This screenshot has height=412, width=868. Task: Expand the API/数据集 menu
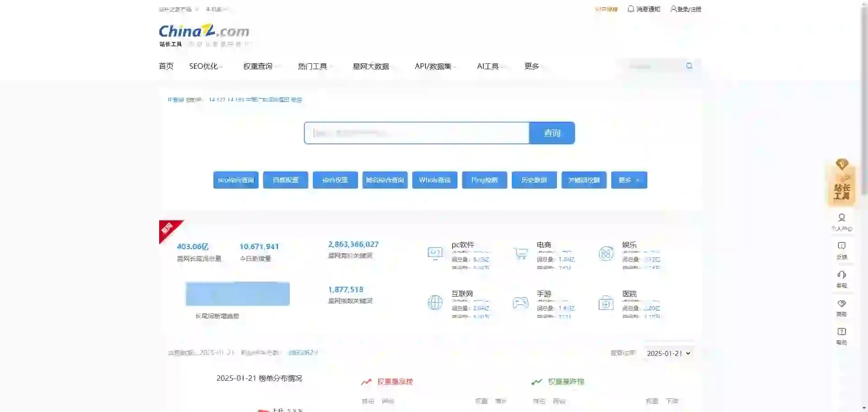pos(436,66)
